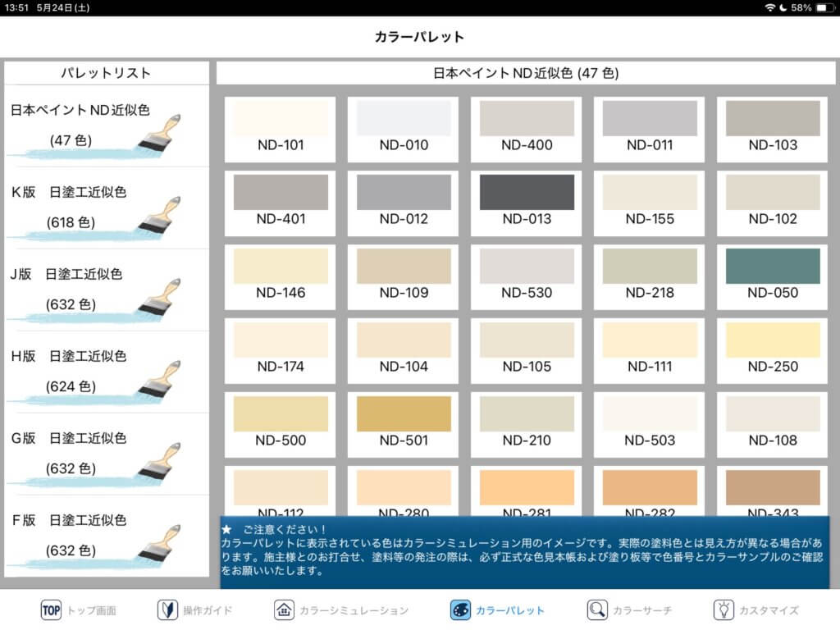Open カスタマイズ lightbulb icon
Viewport: 840px width, 630px height.
click(x=724, y=609)
